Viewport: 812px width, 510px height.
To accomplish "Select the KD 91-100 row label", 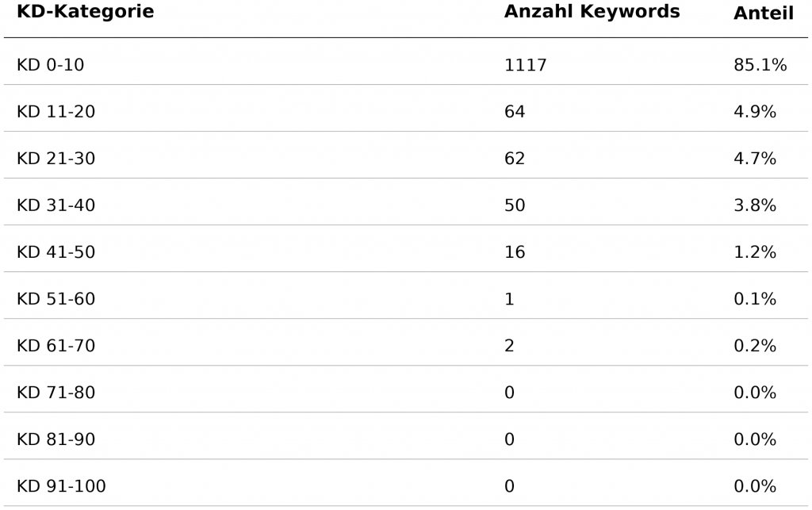I will point(61,486).
